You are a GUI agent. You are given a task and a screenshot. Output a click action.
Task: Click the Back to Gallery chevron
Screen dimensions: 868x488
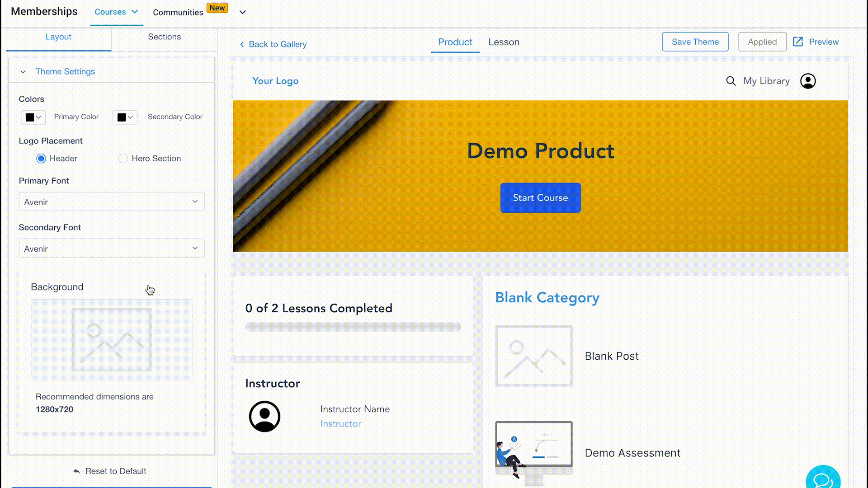[242, 44]
